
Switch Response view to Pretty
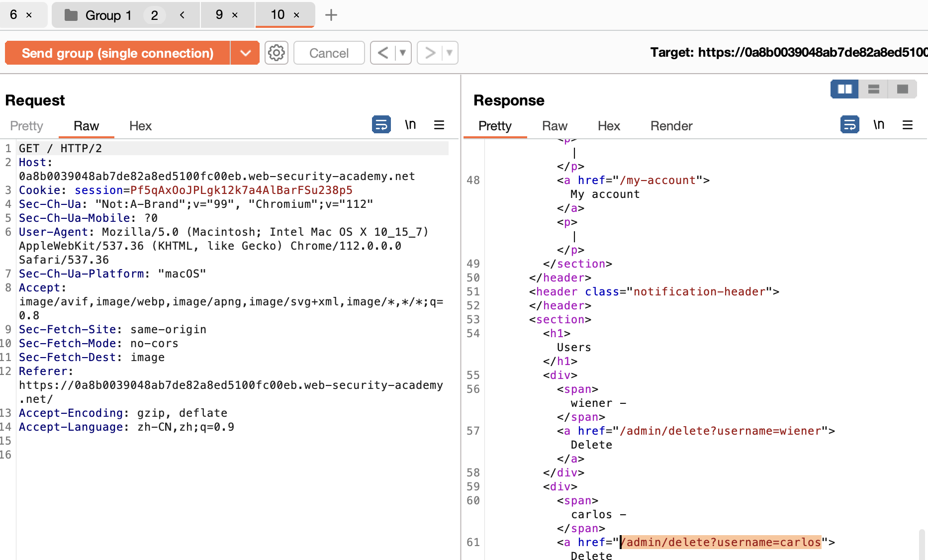point(495,126)
